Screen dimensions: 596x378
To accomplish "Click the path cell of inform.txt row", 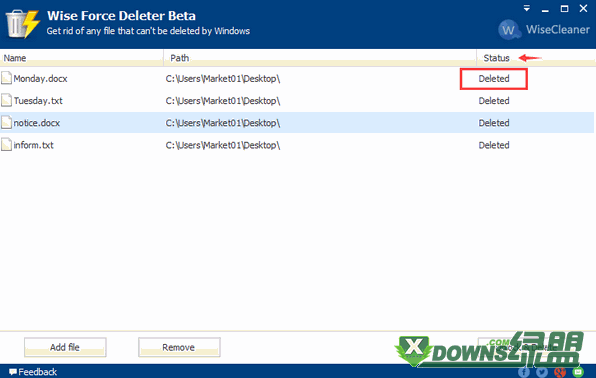I will [x=223, y=145].
